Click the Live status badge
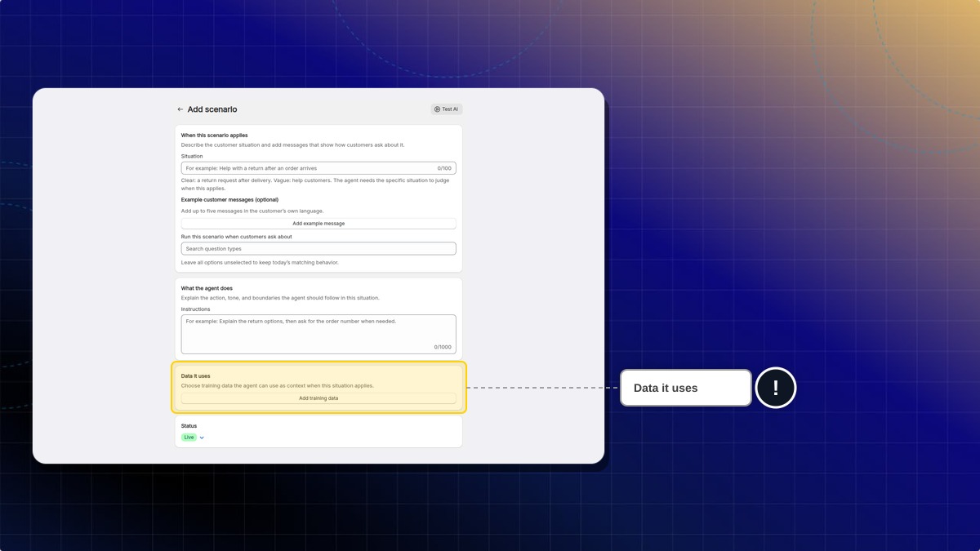980x551 pixels. click(x=189, y=438)
